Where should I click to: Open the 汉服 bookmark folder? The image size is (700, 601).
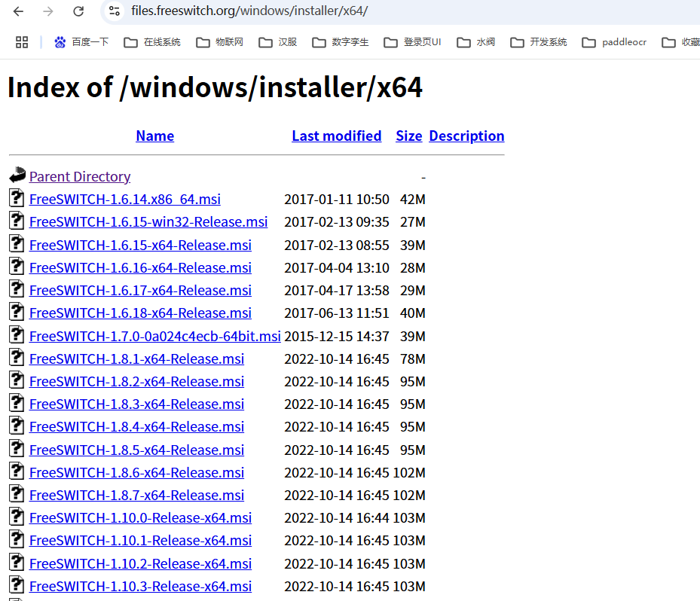point(278,42)
